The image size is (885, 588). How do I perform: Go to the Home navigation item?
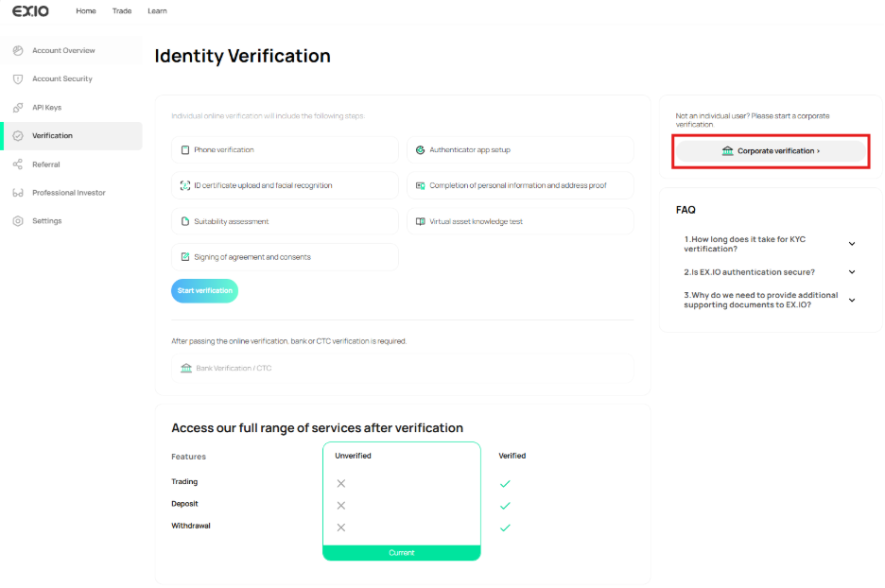pyautogui.click(x=86, y=11)
